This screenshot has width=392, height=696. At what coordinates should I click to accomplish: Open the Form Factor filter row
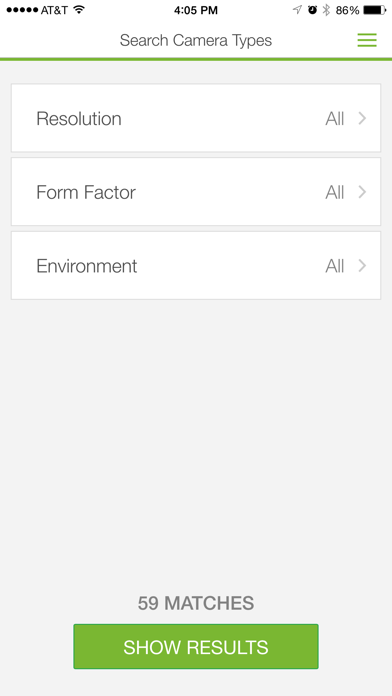(196, 192)
